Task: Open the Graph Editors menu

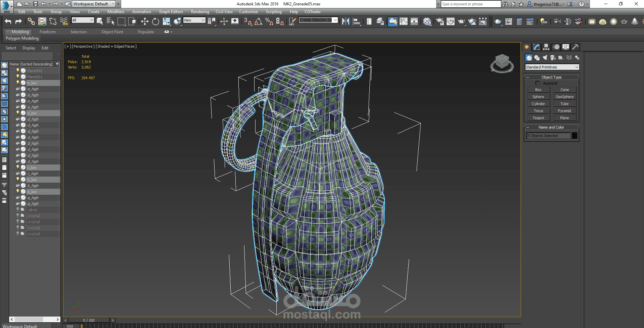Action: click(x=171, y=12)
